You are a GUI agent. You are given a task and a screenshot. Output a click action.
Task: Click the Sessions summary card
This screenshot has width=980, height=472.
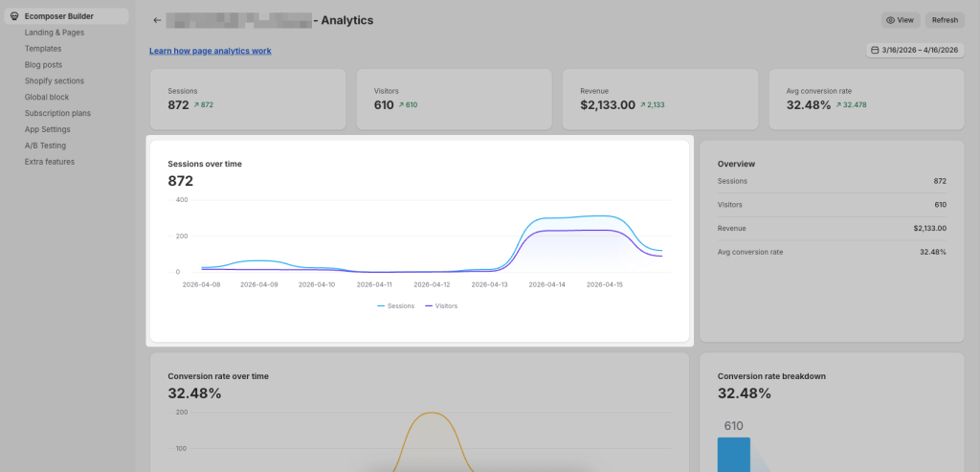(x=247, y=99)
